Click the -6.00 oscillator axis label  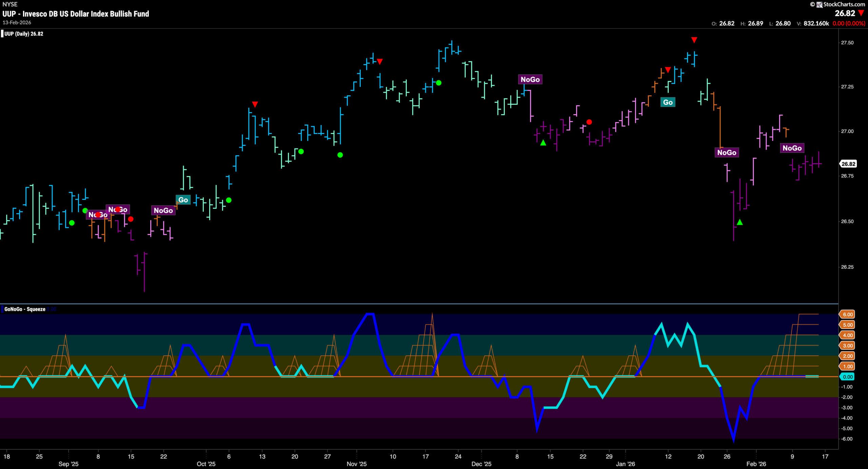coord(847,439)
